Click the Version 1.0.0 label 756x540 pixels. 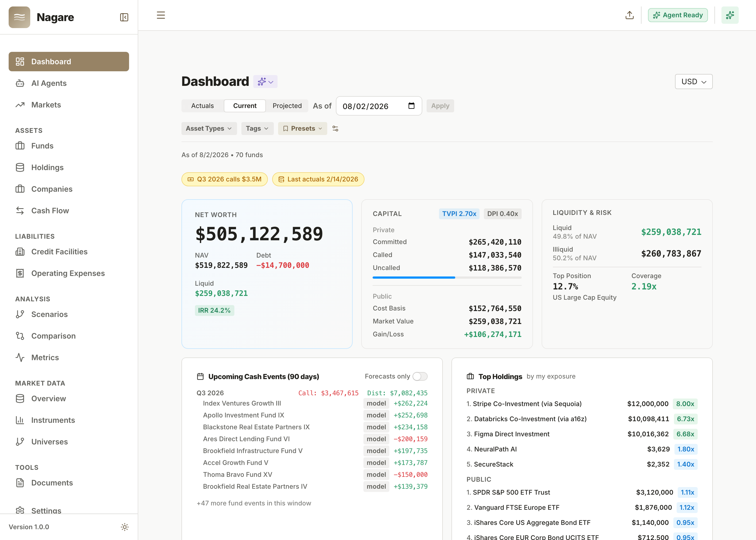tap(29, 527)
